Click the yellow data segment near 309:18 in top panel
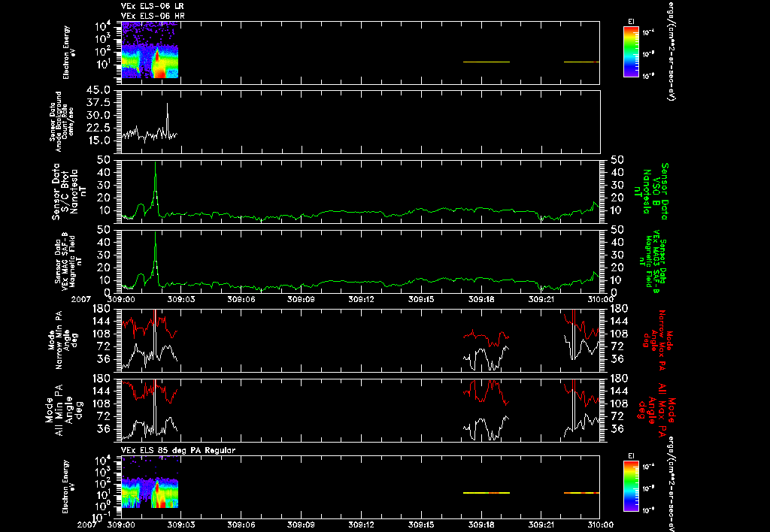Screen dimensions: 770x532 [x=487, y=62]
